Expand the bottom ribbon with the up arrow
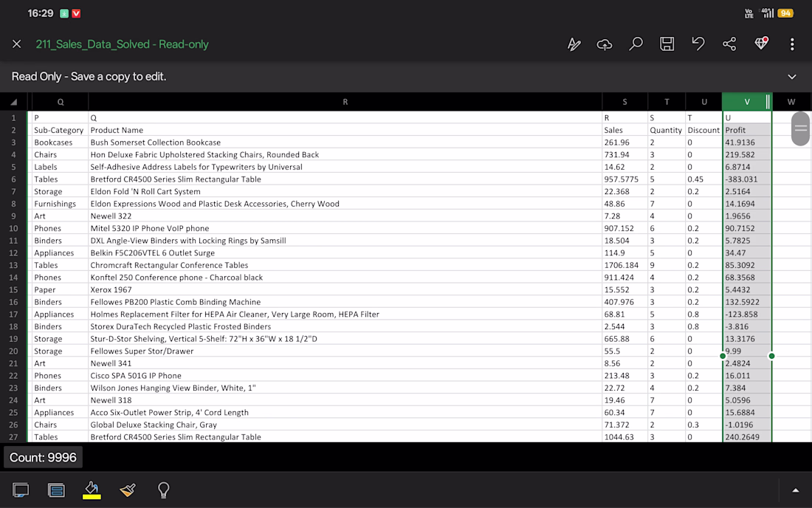 [796, 490]
